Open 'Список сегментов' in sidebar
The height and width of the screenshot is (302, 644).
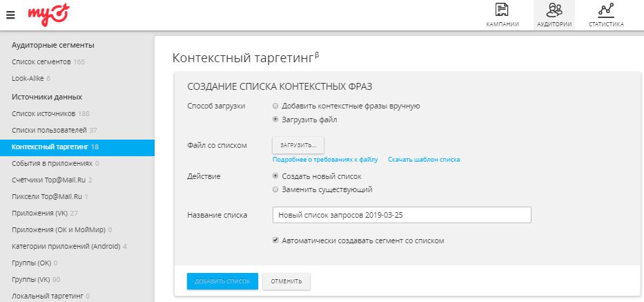[41, 62]
